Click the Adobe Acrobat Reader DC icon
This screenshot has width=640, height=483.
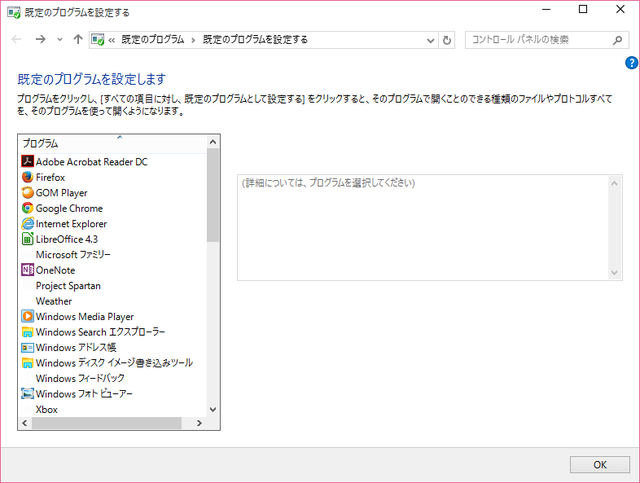pos(27,161)
